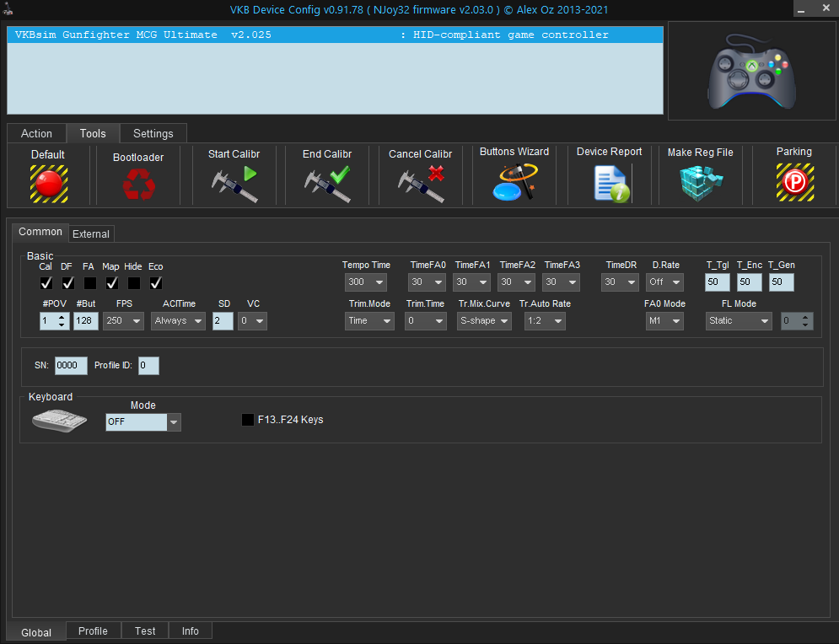Select VKBsim Gunfighter MCG Ultimate device row

tap(335, 35)
